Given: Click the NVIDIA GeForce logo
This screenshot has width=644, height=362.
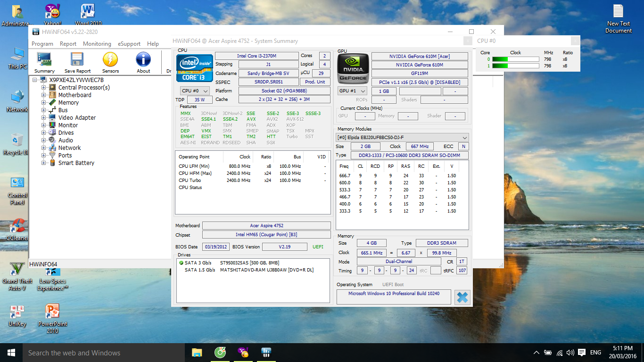Looking at the screenshot, I should (353, 68).
